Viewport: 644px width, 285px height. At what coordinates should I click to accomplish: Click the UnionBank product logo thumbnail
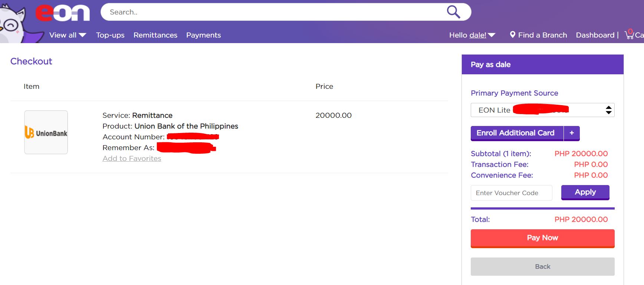[x=46, y=132]
